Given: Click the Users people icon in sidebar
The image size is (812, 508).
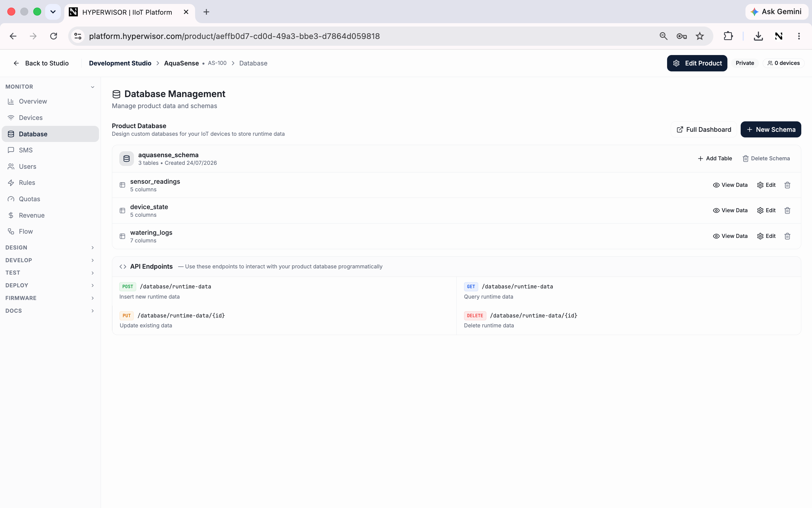Looking at the screenshot, I should click(11, 167).
